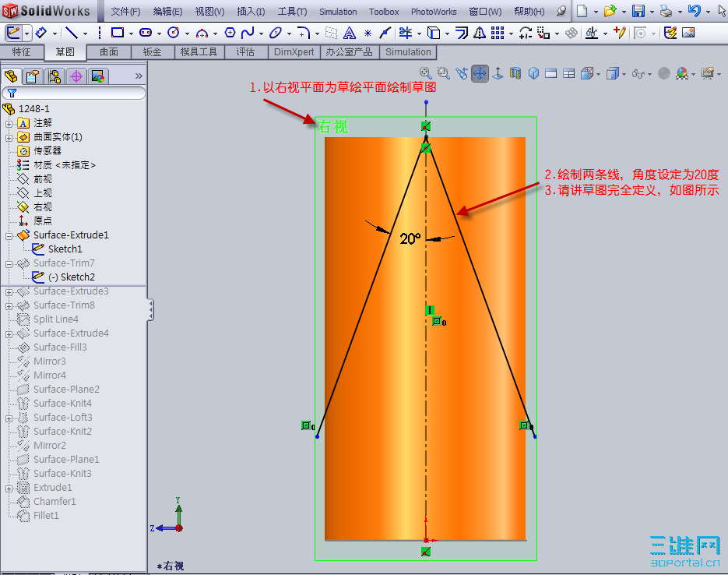Select the Sketch Fillet tool
Viewport: 728px width, 575px height.
click(x=304, y=33)
